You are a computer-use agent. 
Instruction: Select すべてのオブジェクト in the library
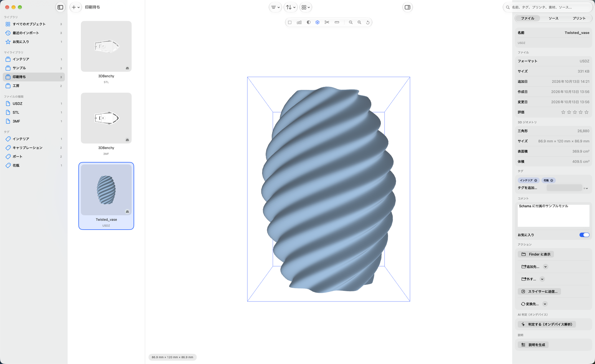[34, 24]
